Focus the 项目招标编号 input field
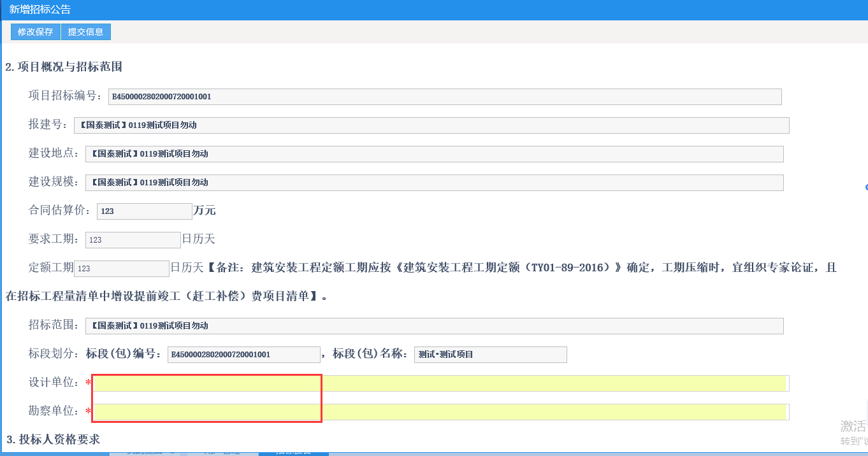868x456 pixels. click(x=444, y=97)
